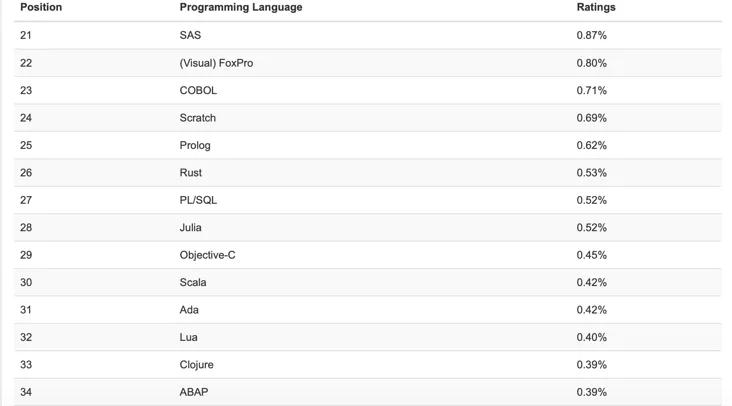Click the Ratings column header
This screenshot has width=732, height=406.
pyautogui.click(x=596, y=7)
